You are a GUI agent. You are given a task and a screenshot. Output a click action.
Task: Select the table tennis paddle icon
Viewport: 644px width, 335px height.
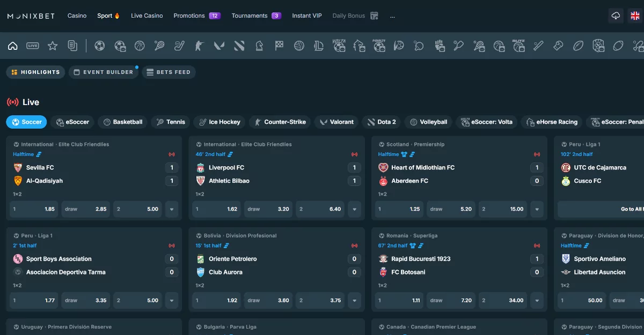[419, 46]
